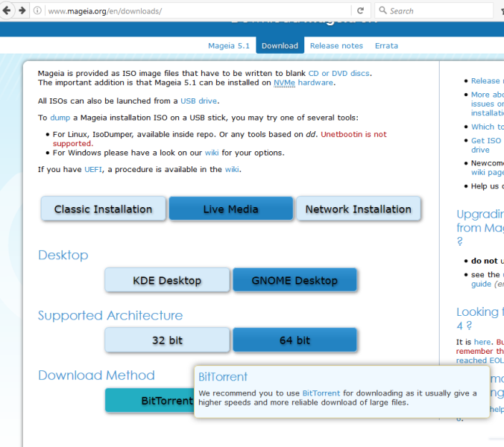Click the magnifier icon in search box

(x=382, y=10)
